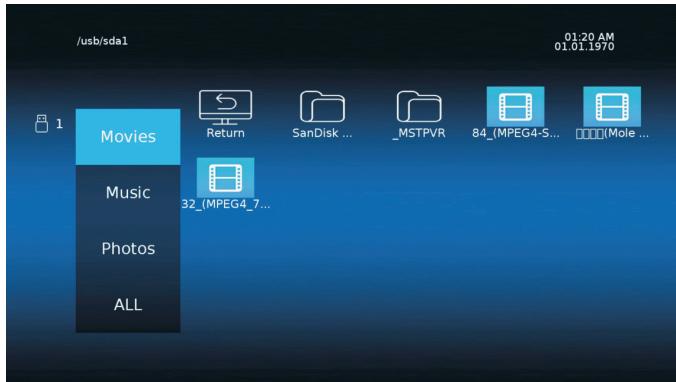Click USB device number 1
This screenshot has height=382, width=676.
click(x=59, y=124)
